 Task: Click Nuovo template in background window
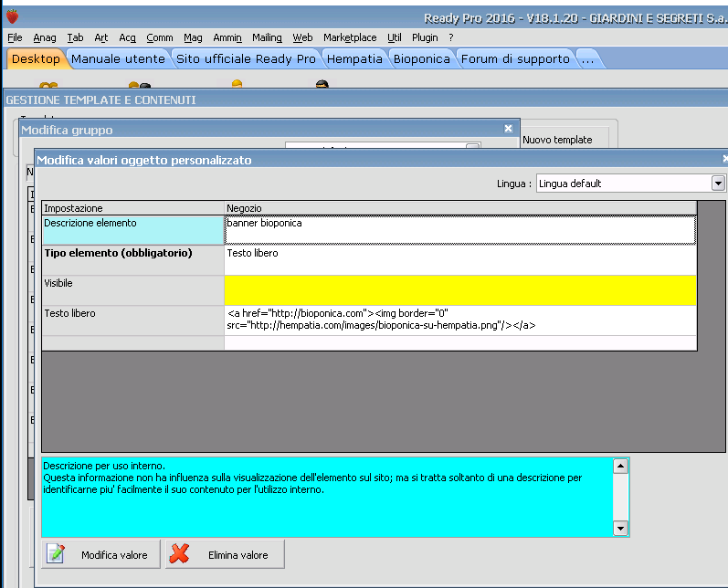click(557, 140)
